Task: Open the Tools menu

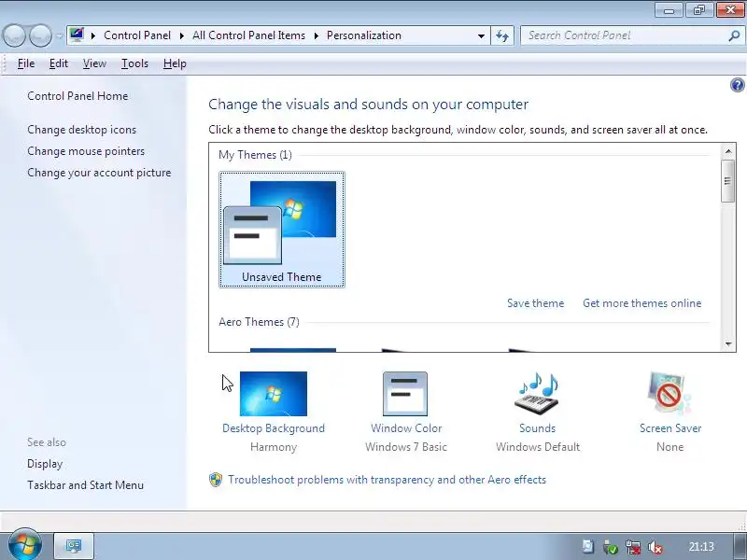Action: [x=134, y=63]
